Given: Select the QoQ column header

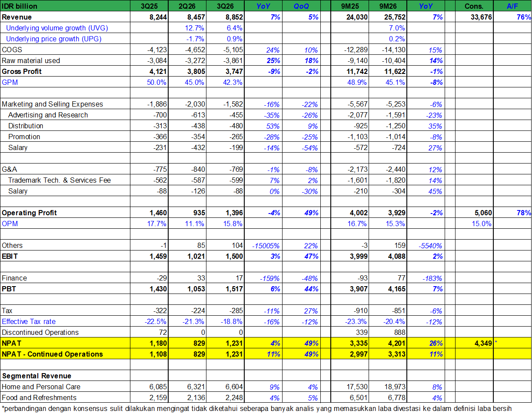Looking at the screenshot, I should [x=301, y=6].
